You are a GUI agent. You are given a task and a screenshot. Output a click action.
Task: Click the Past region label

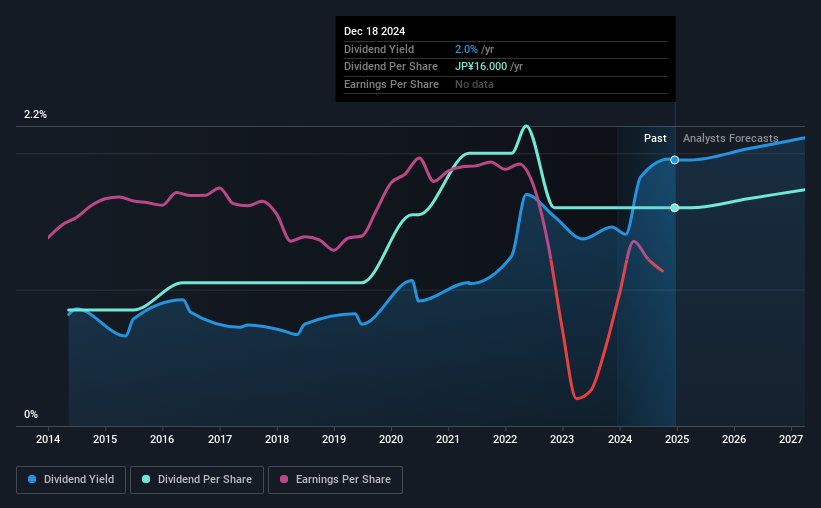655,138
